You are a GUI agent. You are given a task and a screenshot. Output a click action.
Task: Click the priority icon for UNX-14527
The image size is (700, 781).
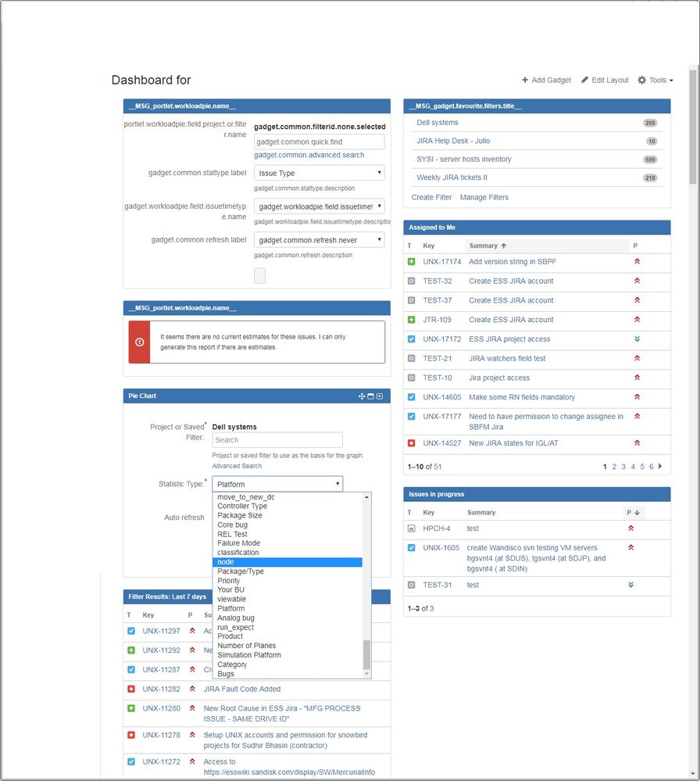[637, 442]
